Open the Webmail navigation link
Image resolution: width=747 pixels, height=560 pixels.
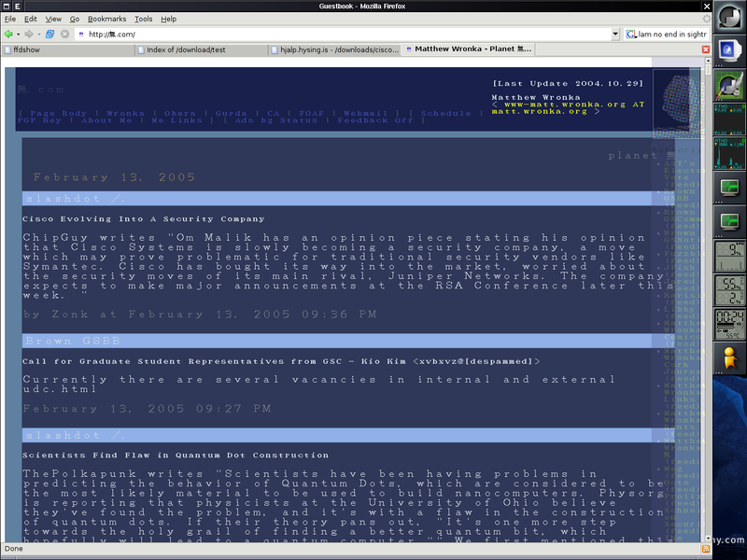[x=365, y=113]
